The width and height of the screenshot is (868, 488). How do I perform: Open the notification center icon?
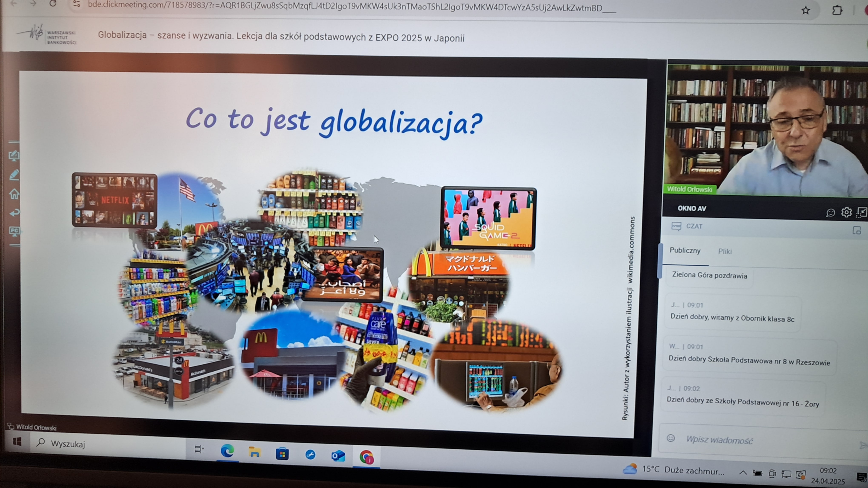862,477
